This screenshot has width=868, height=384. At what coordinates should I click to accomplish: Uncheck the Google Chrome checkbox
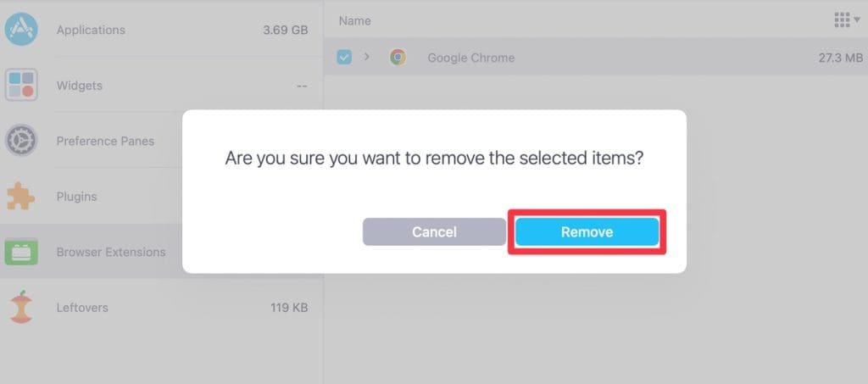[x=344, y=58]
